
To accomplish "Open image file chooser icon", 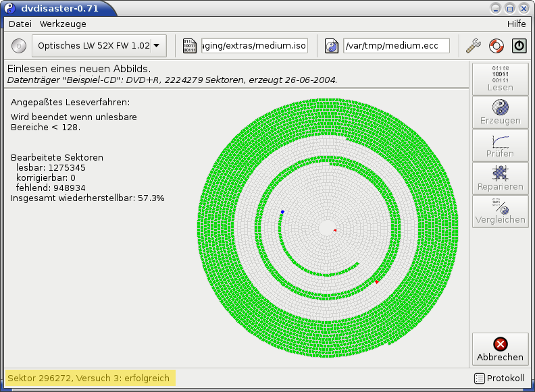I will click(x=189, y=46).
